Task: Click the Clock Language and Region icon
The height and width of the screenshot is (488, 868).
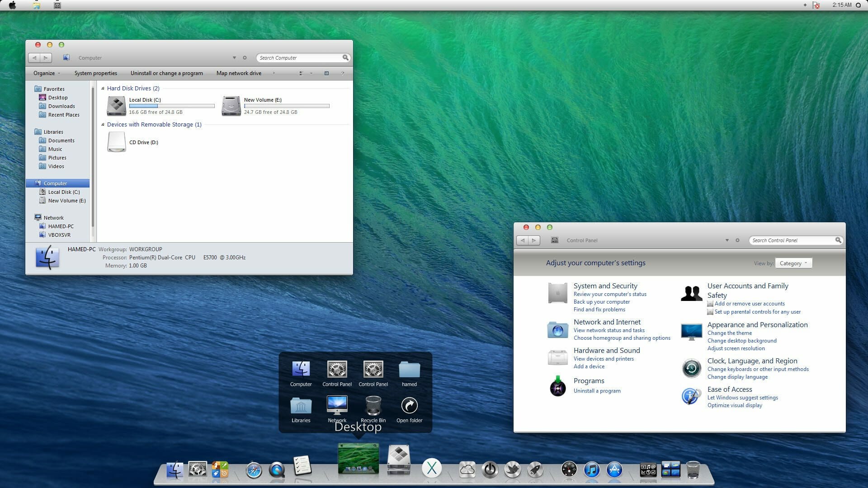Action: 692,368
